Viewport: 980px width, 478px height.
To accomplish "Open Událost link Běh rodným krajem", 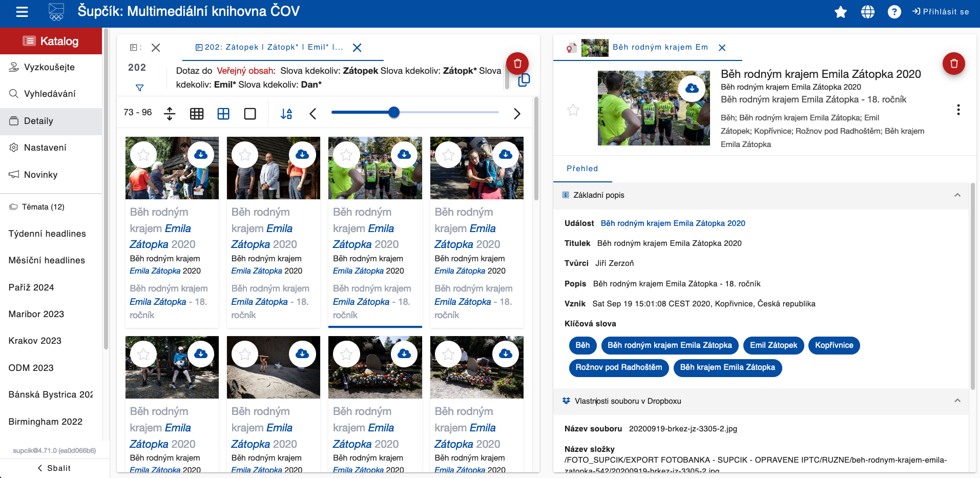I will coord(673,223).
